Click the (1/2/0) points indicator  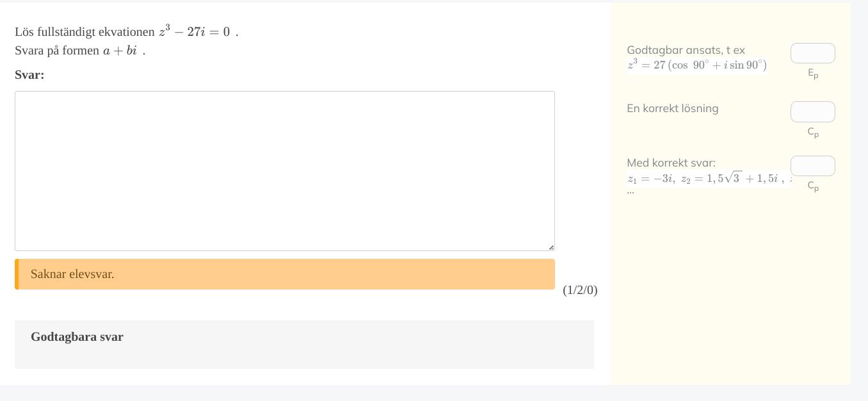tap(580, 290)
